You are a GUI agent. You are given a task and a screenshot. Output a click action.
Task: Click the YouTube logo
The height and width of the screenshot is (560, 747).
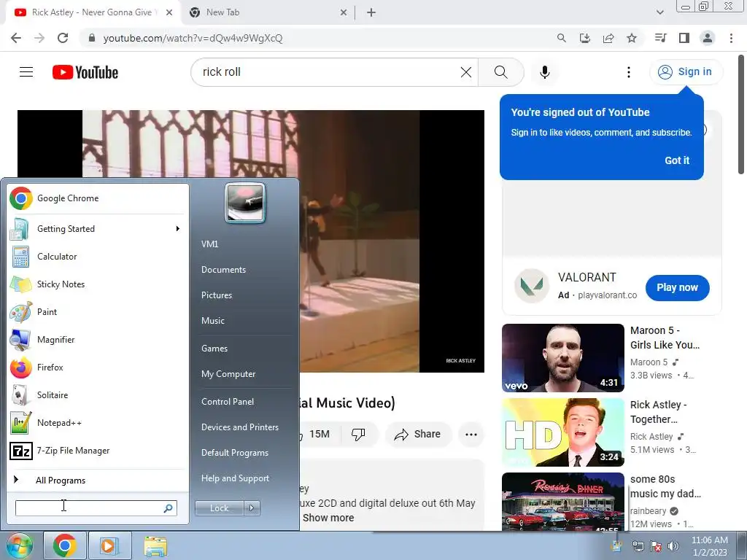(85, 72)
